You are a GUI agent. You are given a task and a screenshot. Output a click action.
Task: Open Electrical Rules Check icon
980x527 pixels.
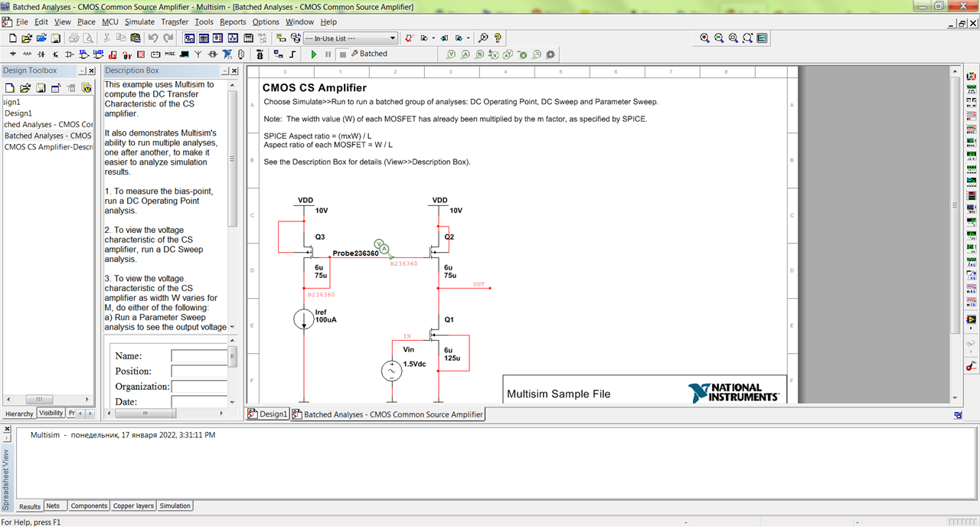[410, 38]
